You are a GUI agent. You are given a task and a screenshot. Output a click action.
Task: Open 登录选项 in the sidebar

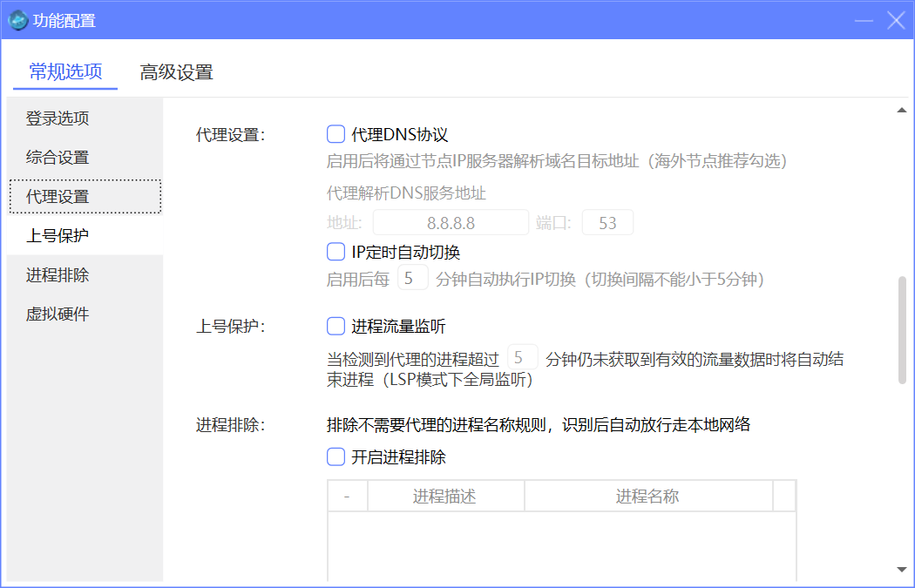[x=58, y=118]
